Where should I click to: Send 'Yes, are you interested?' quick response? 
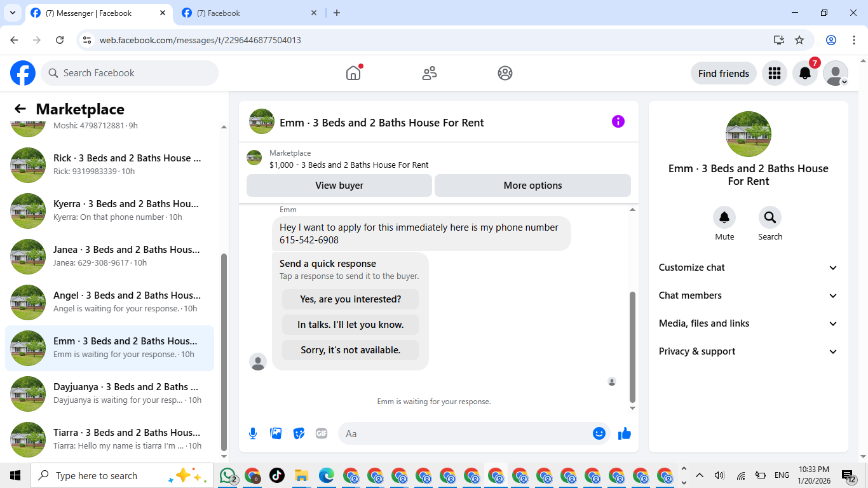(351, 299)
